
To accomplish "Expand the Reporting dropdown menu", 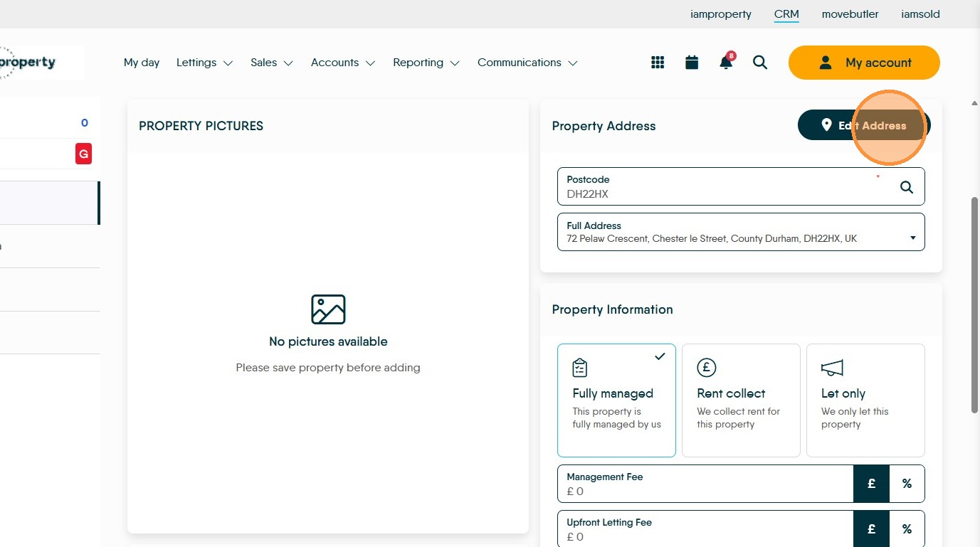I will 426,63.
